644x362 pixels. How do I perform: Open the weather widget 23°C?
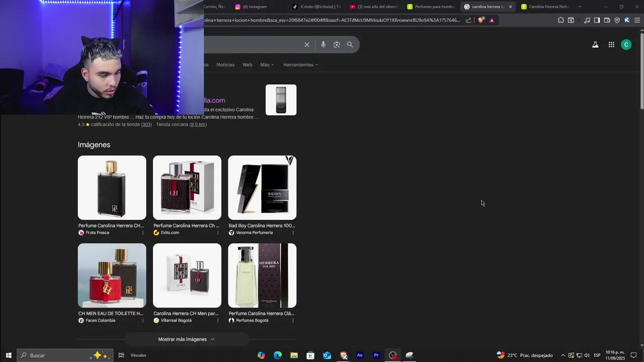click(524, 355)
